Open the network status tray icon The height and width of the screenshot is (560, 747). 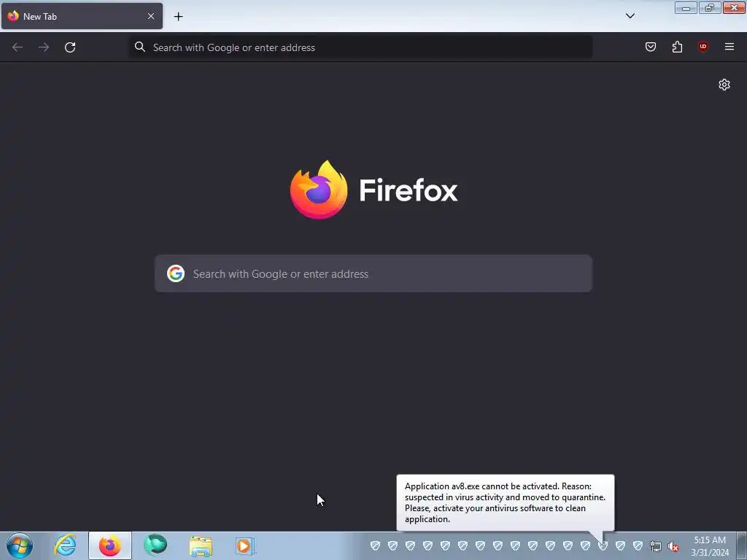pyautogui.click(x=656, y=546)
